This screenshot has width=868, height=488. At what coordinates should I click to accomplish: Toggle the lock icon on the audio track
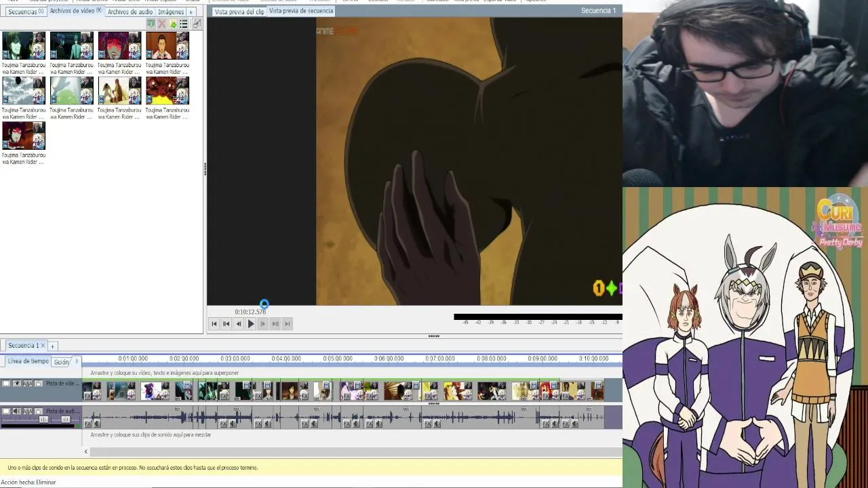pyautogui.click(x=39, y=411)
